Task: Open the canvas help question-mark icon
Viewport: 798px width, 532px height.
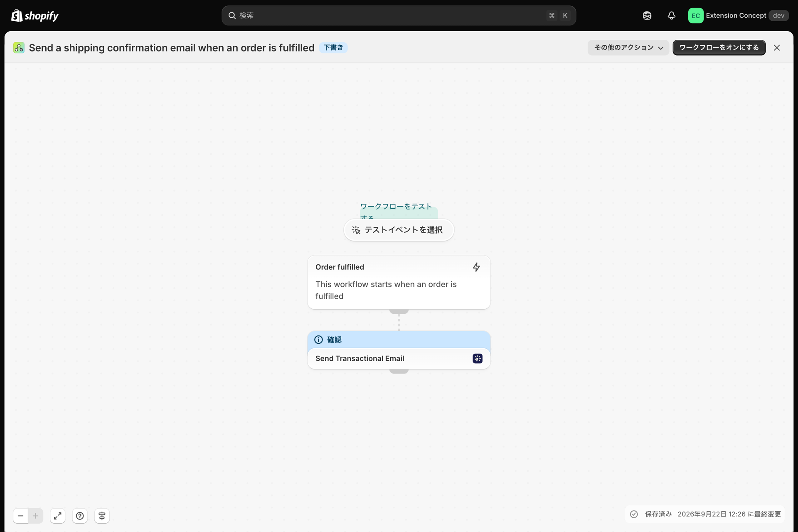Action: click(x=80, y=516)
